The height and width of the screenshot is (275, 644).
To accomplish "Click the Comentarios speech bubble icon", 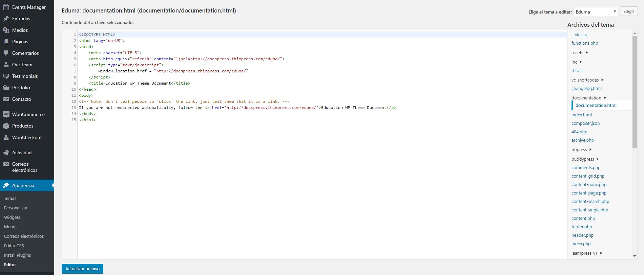I will (6, 53).
